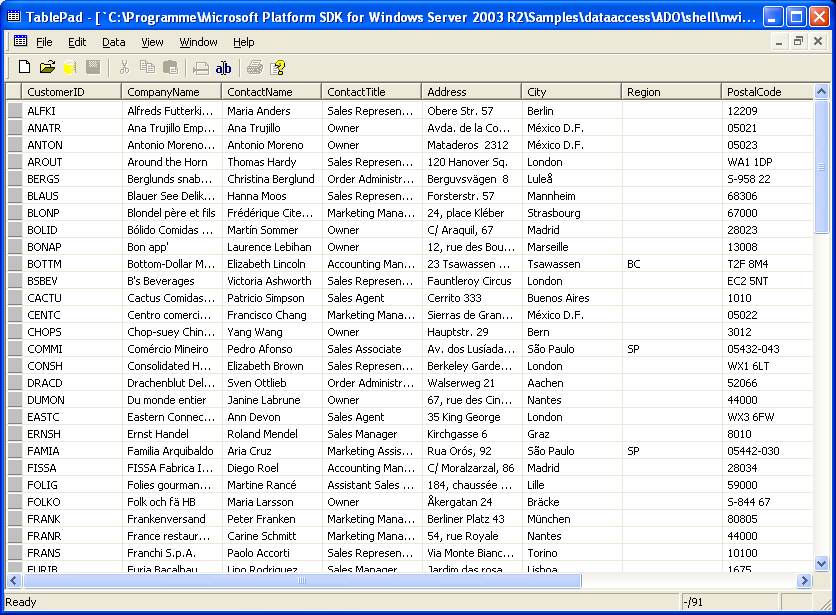Click the contact 'Yang Wang'

tap(255, 332)
